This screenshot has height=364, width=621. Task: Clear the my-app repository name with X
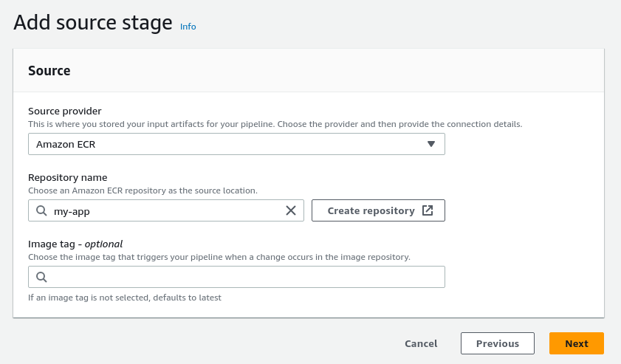291,210
